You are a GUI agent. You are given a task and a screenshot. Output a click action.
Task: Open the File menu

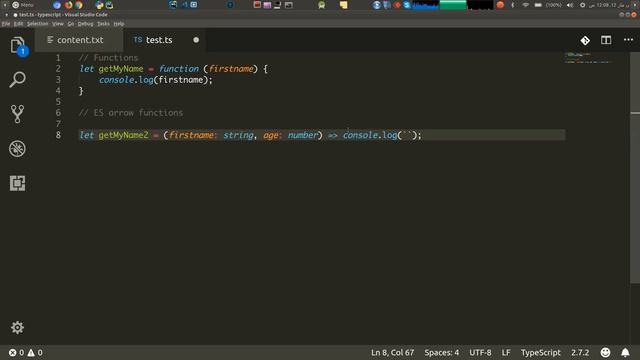(6, 24)
